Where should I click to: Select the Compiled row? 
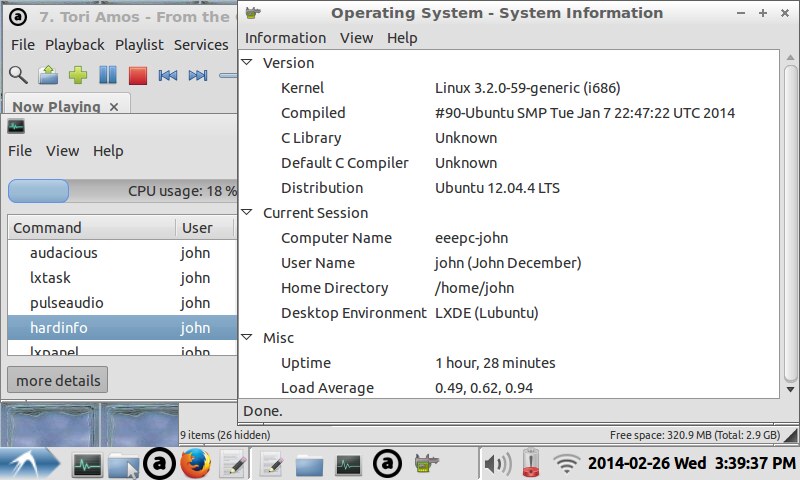(x=509, y=113)
